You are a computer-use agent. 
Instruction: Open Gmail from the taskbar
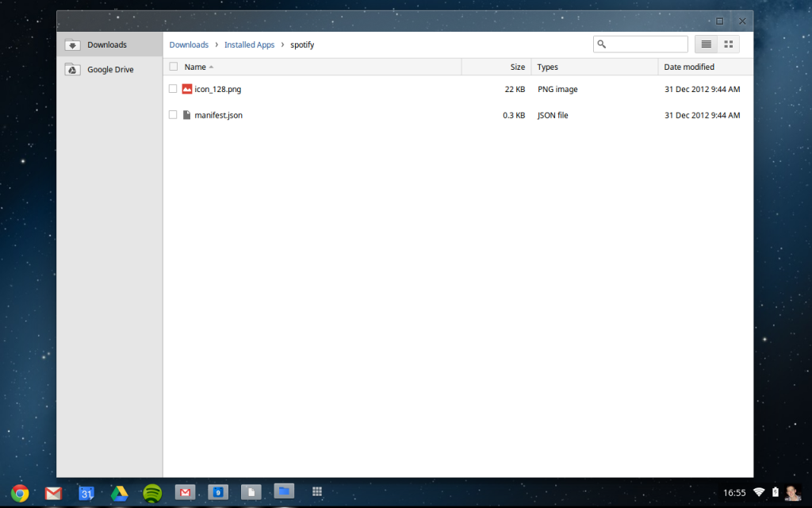pos(52,492)
